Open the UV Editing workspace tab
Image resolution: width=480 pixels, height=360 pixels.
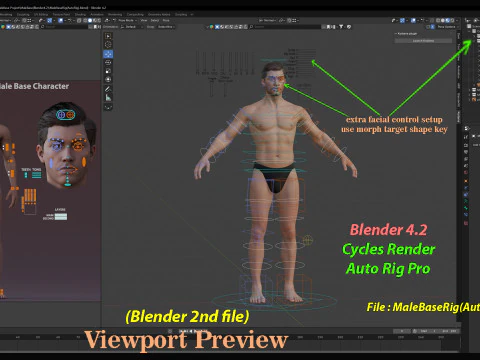point(41,14)
